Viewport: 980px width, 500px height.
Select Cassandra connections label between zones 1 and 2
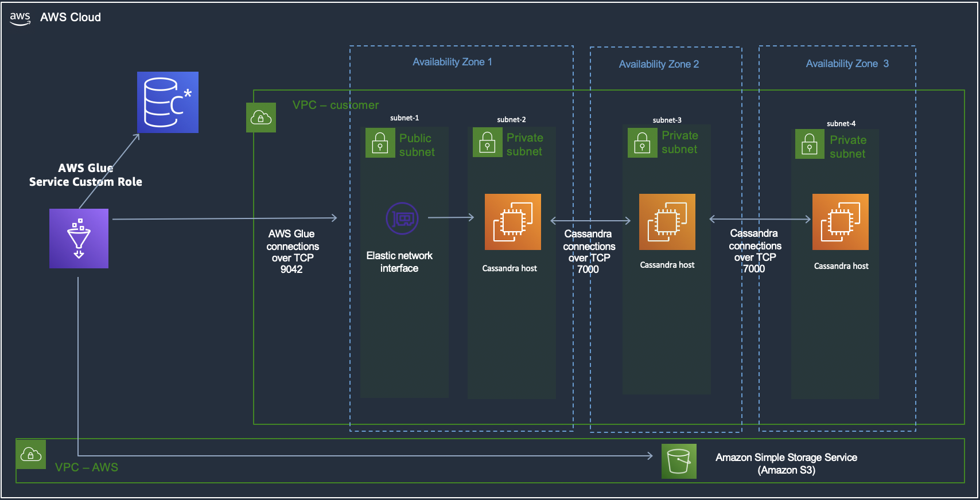589,251
